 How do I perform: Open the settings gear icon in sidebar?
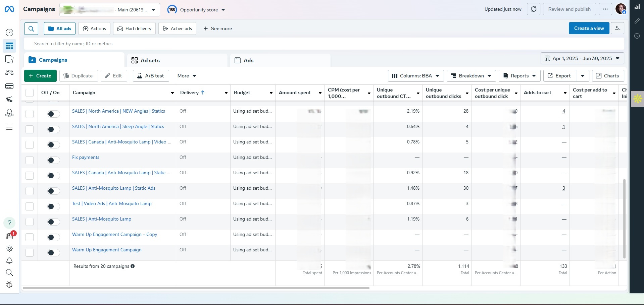point(9,248)
